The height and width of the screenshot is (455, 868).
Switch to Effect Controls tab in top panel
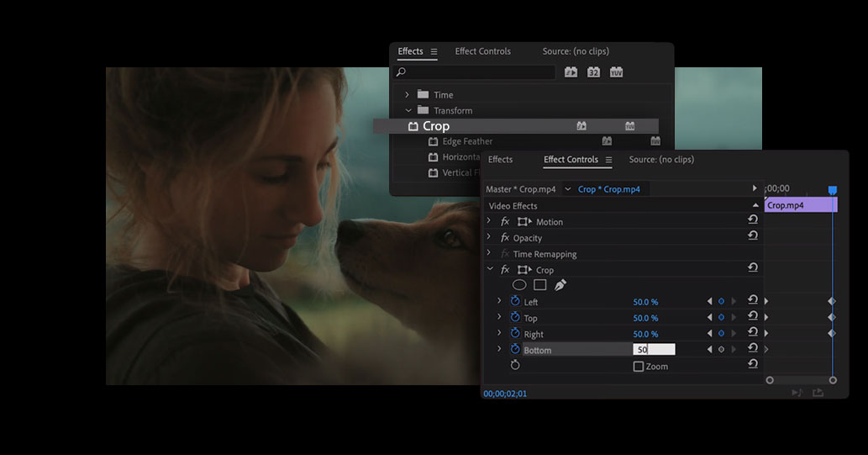point(482,51)
